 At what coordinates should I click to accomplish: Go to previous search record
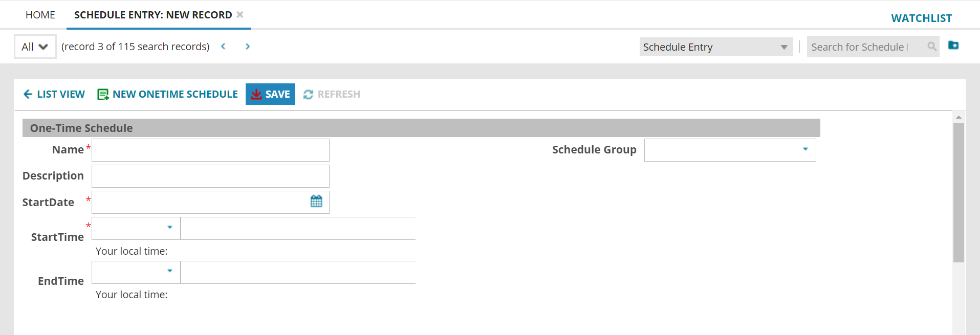tap(223, 47)
